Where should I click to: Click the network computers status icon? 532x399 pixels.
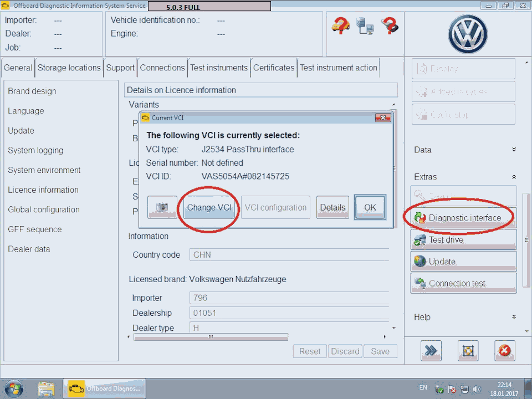point(365,25)
